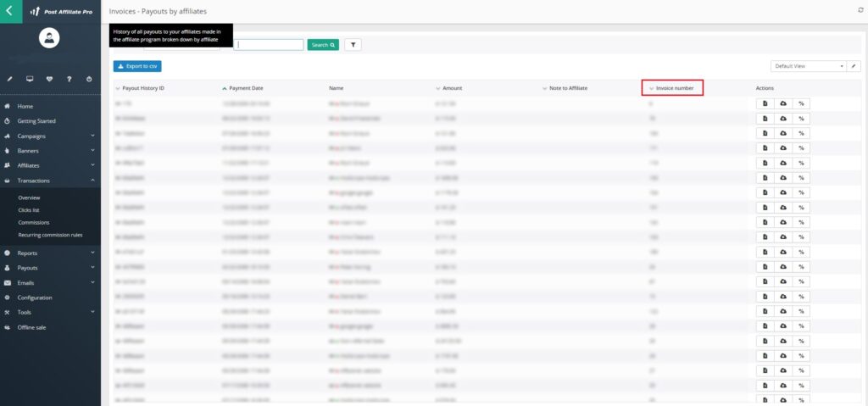Click the invoice document icon in first row

(765, 103)
